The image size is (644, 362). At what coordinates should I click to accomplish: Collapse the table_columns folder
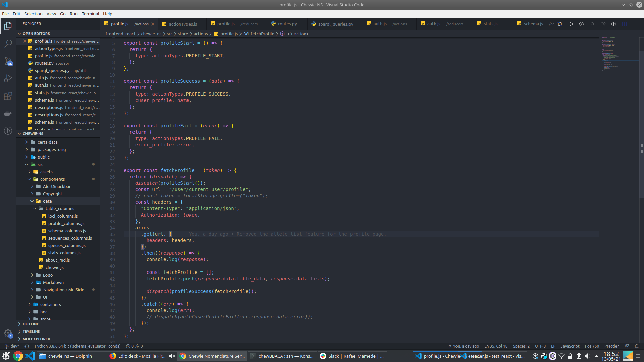[60, 208]
